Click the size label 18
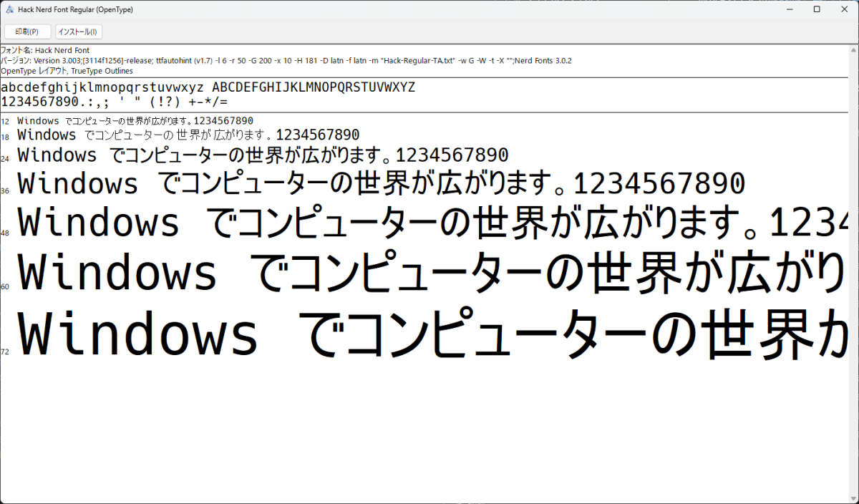 [x=6, y=137]
